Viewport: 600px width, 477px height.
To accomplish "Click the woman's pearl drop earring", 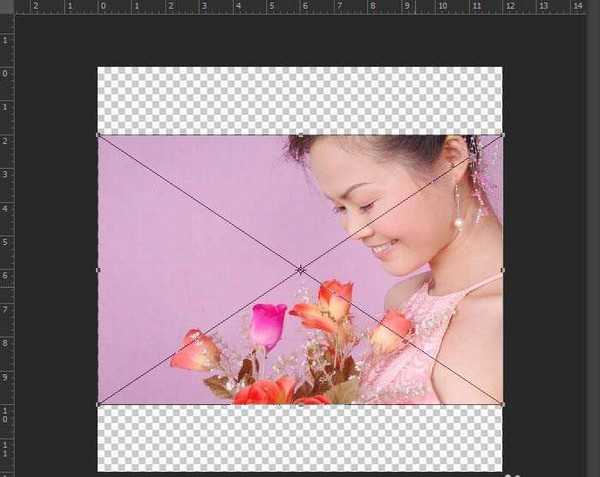I will coord(459,223).
